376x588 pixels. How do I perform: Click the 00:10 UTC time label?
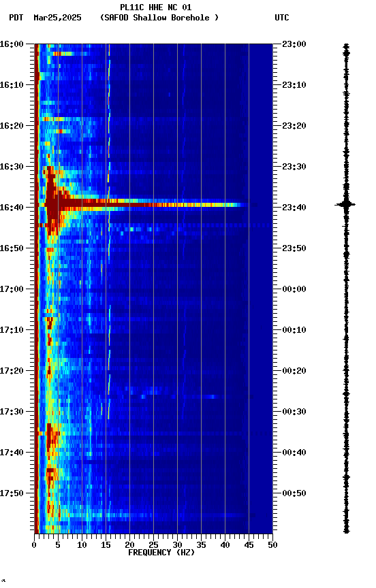(294, 330)
